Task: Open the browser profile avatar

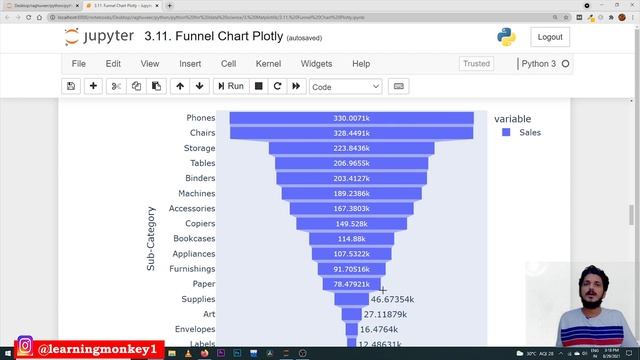Action: point(622,18)
